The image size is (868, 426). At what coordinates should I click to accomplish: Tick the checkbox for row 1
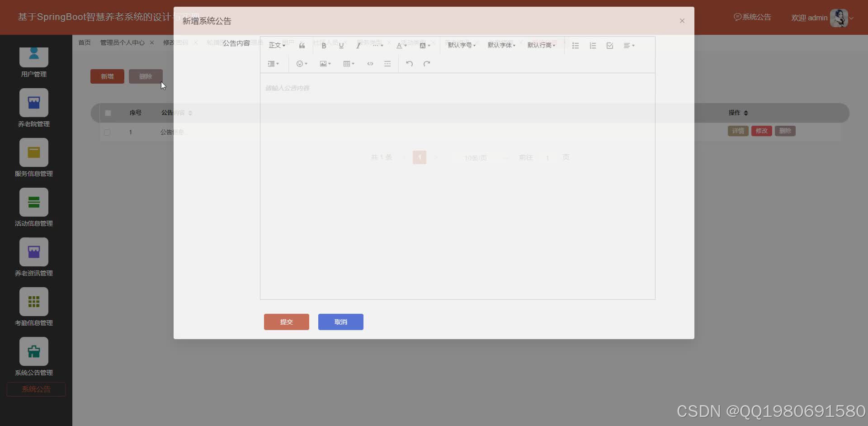pyautogui.click(x=107, y=133)
